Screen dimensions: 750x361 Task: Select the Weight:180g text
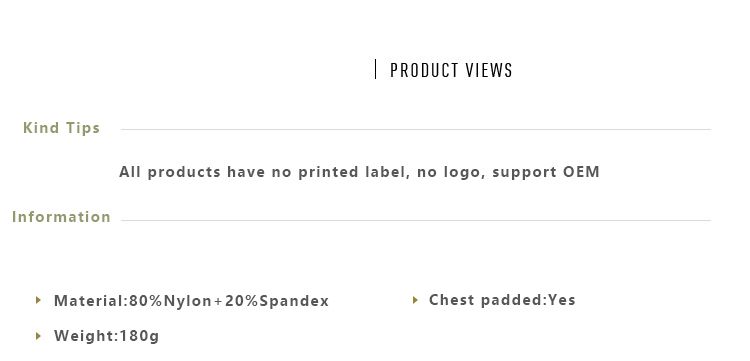coord(106,336)
